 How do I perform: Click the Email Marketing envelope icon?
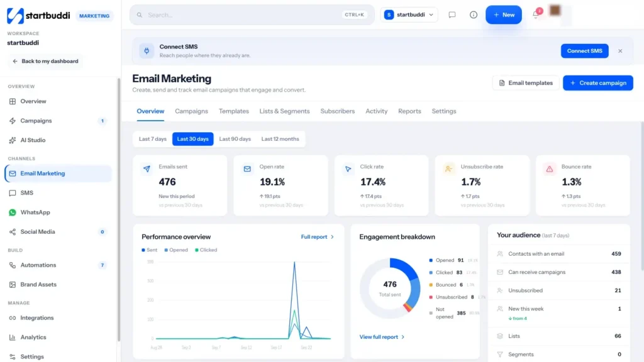coord(13,173)
